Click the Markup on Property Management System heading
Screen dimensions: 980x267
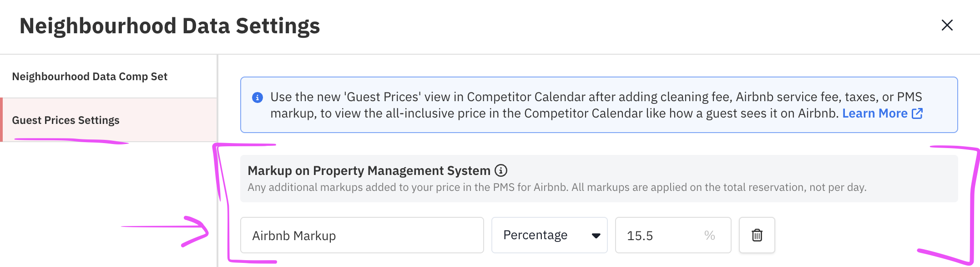tap(369, 170)
